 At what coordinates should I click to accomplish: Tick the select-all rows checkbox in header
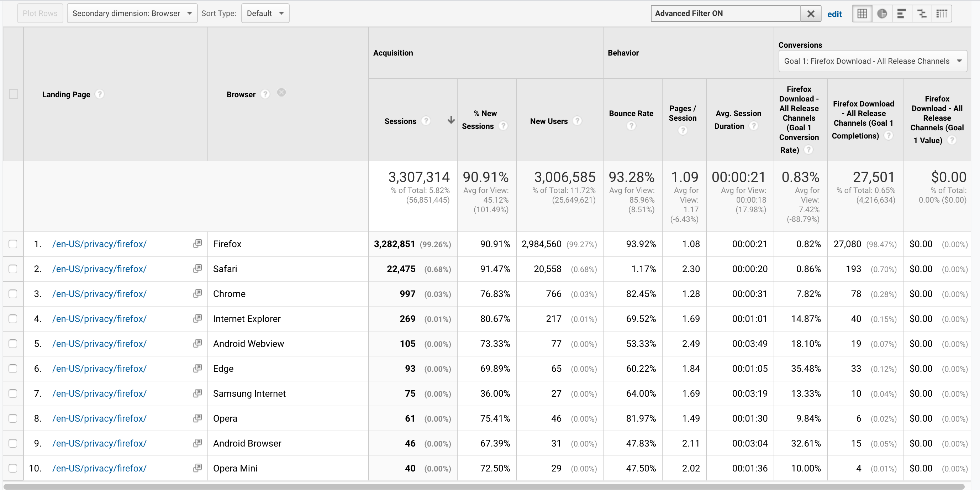click(x=13, y=94)
